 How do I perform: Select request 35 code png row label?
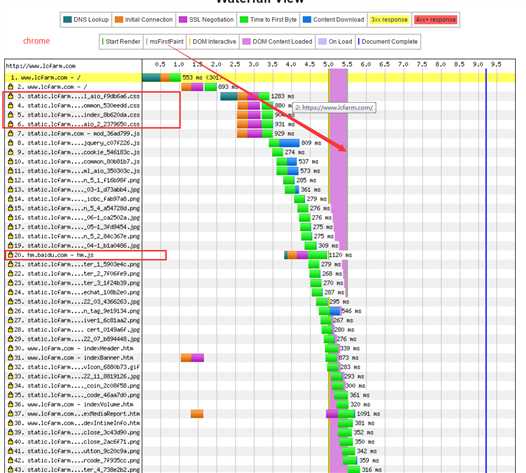[x=77, y=395]
